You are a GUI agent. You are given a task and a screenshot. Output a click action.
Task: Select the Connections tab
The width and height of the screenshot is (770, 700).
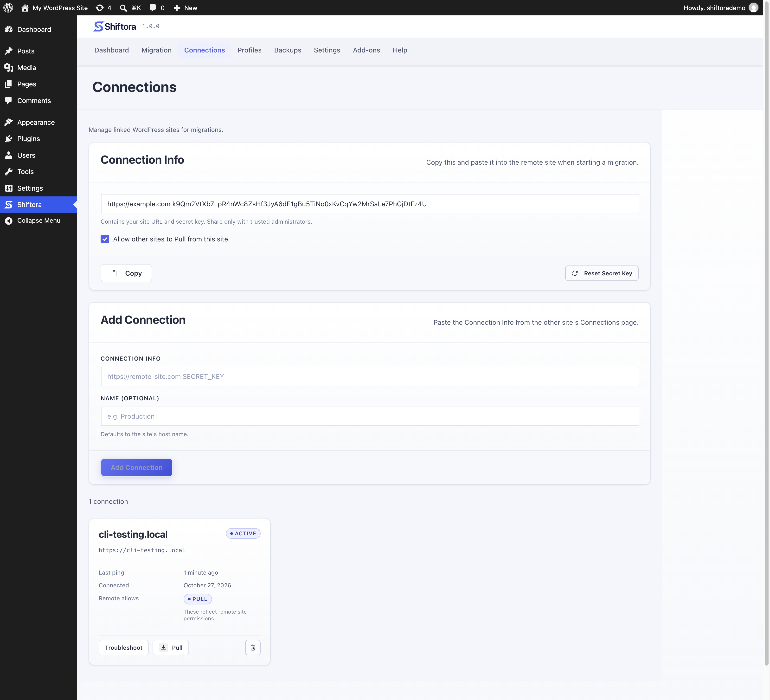[x=204, y=50]
